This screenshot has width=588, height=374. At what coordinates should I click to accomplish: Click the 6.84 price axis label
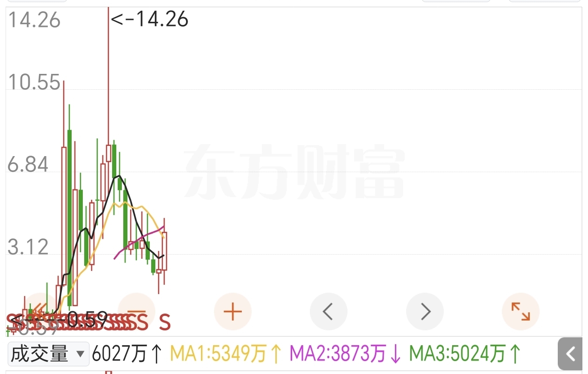[x=28, y=165]
